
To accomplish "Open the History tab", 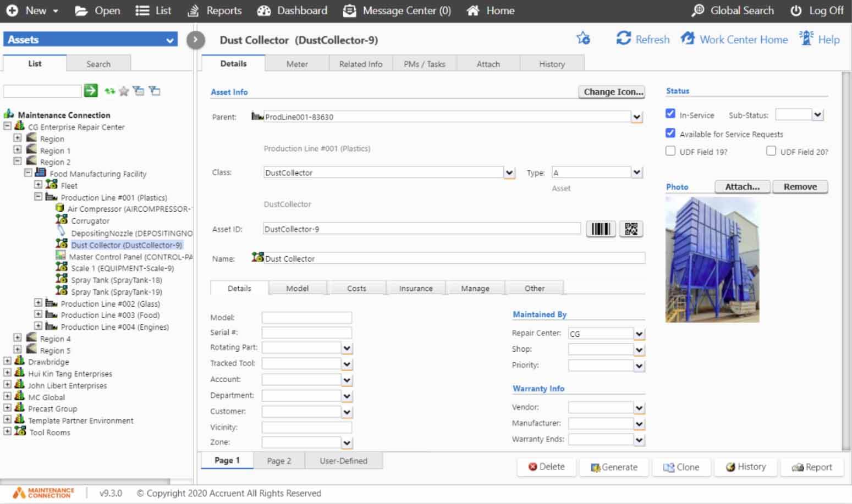I will (552, 63).
